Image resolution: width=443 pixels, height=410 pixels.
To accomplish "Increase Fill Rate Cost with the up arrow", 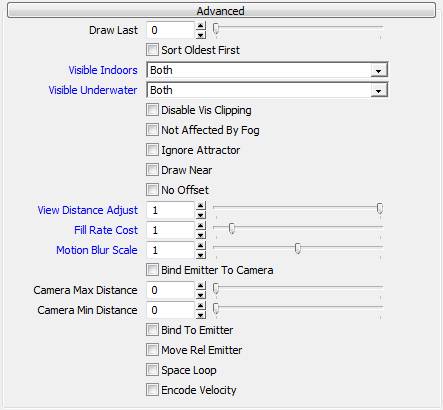I will tap(201, 226).
